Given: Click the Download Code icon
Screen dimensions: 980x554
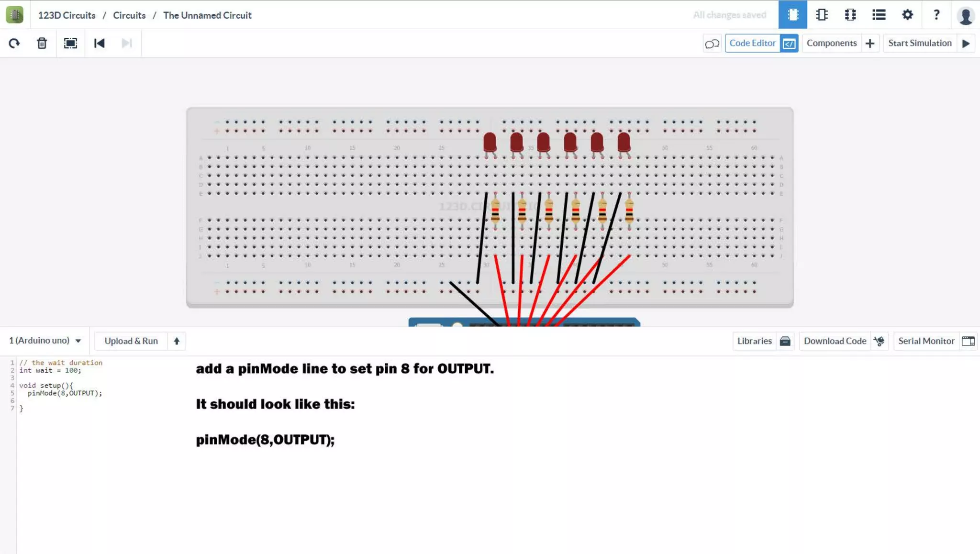Looking at the screenshot, I should (879, 341).
